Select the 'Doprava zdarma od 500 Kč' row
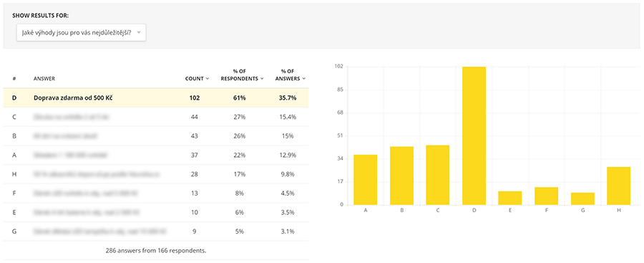 (x=156, y=98)
